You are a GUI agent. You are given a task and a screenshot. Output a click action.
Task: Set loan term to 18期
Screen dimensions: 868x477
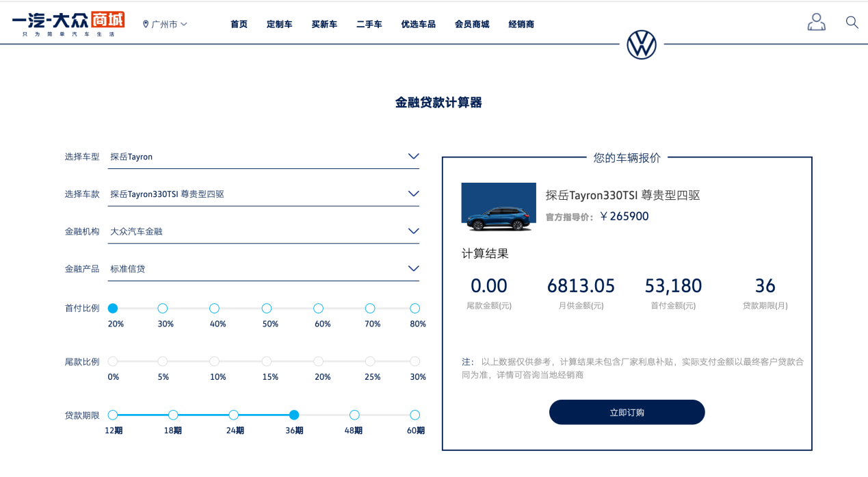pyautogui.click(x=173, y=415)
